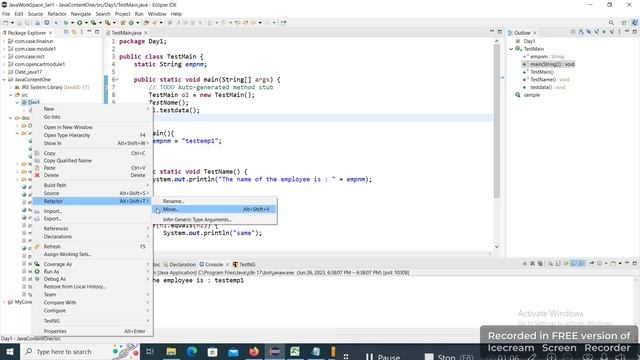This screenshot has height=360, width=640.
Task: Collapse the JavaContentOne project node
Action: (x=4, y=80)
